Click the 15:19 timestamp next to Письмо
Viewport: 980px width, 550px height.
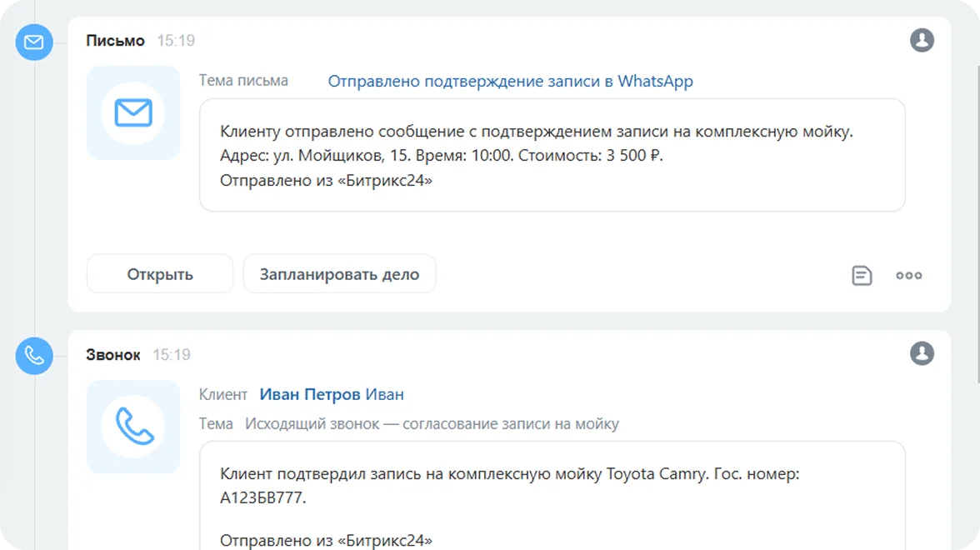coord(176,41)
